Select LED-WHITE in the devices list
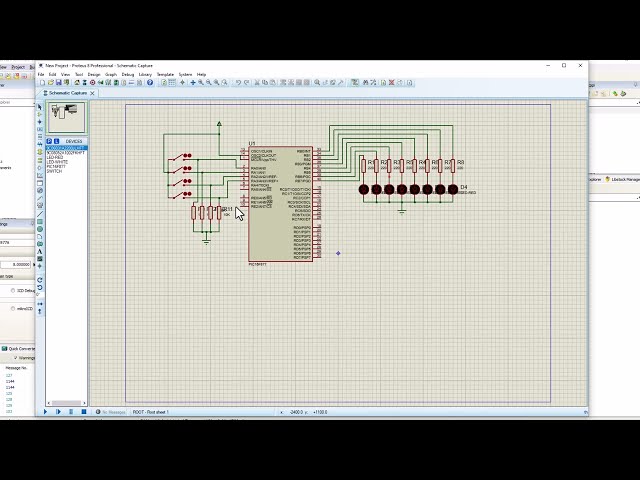 click(57, 162)
